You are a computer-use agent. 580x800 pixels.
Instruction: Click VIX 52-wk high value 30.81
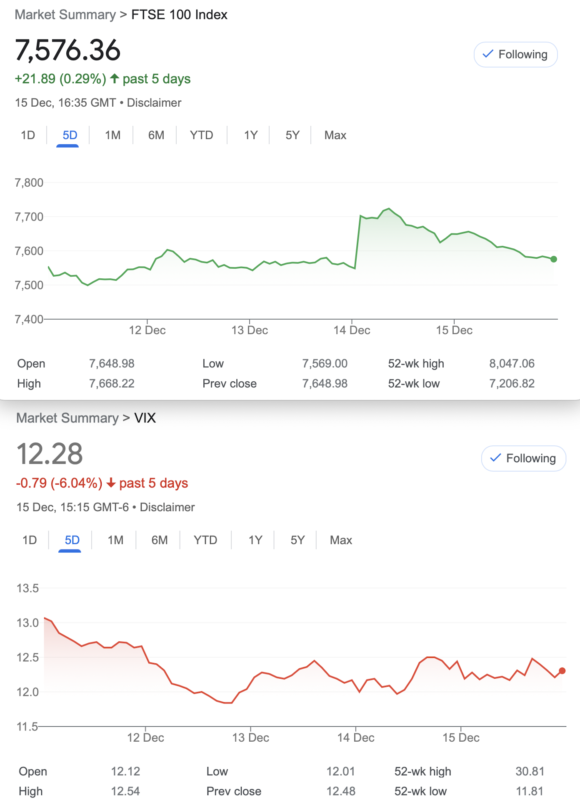pyautogui.click(x=529, y=771)
